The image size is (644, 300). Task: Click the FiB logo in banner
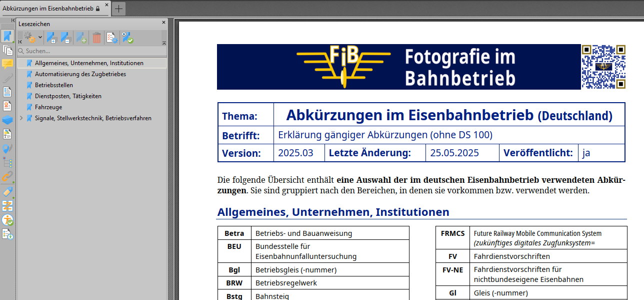[343, 66]
